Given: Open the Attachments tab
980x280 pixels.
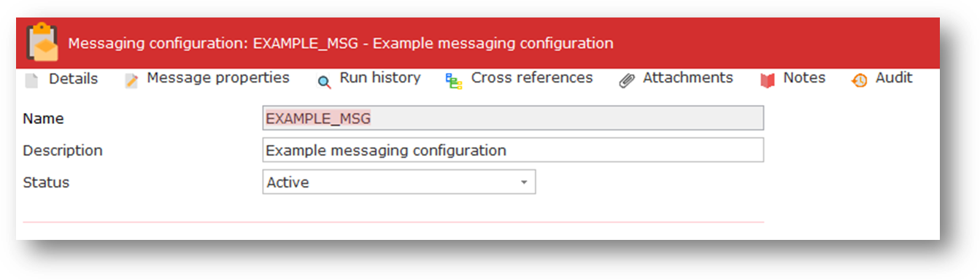Looking at the screenshot, I should 688,78.
